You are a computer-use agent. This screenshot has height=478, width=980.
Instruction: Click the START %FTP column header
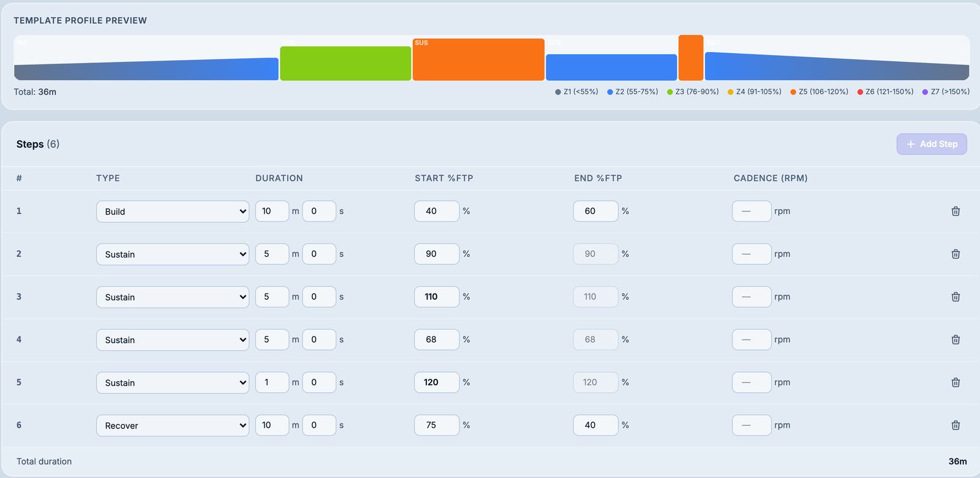click(444, 178)
